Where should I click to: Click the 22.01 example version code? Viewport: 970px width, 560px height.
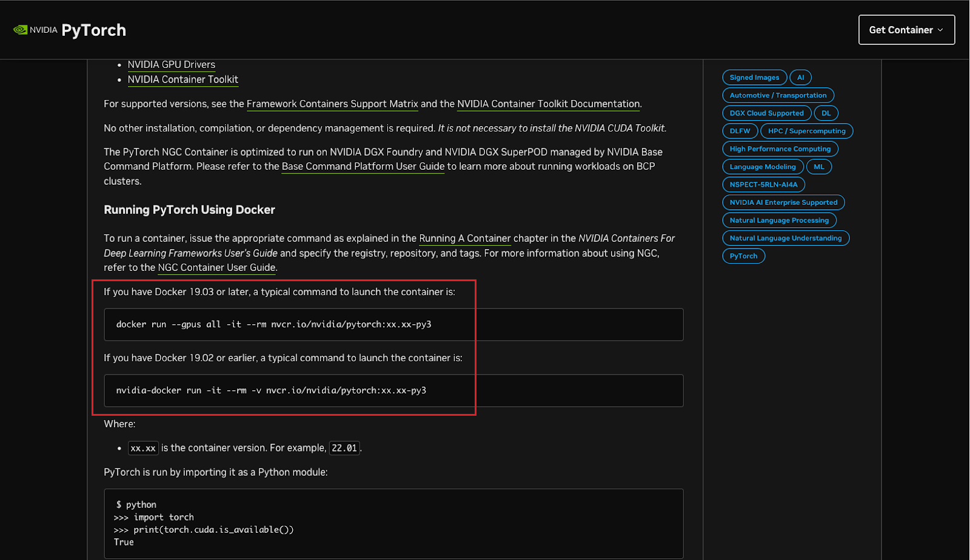[x=344, y=448]
